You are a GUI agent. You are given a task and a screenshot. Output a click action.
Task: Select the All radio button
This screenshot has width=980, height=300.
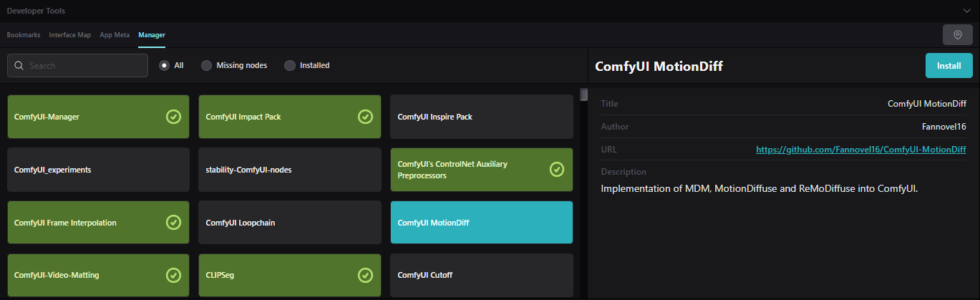tap(165, 65)
